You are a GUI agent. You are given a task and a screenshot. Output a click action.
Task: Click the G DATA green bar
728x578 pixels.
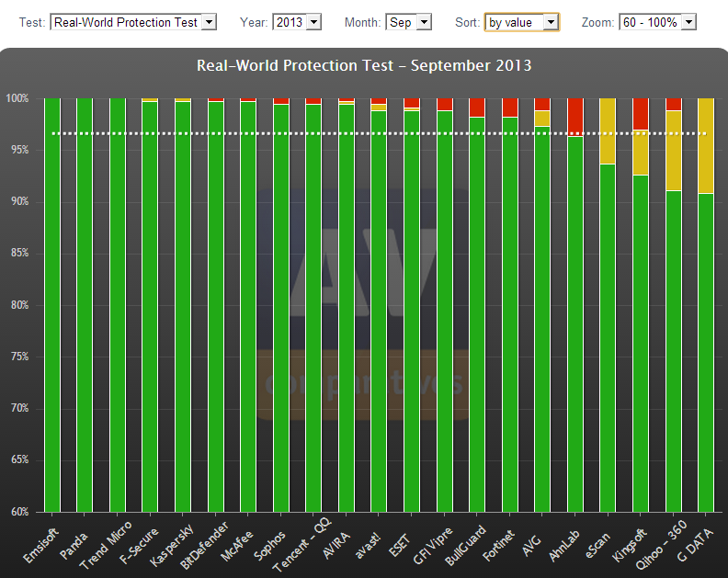point(706,353)
